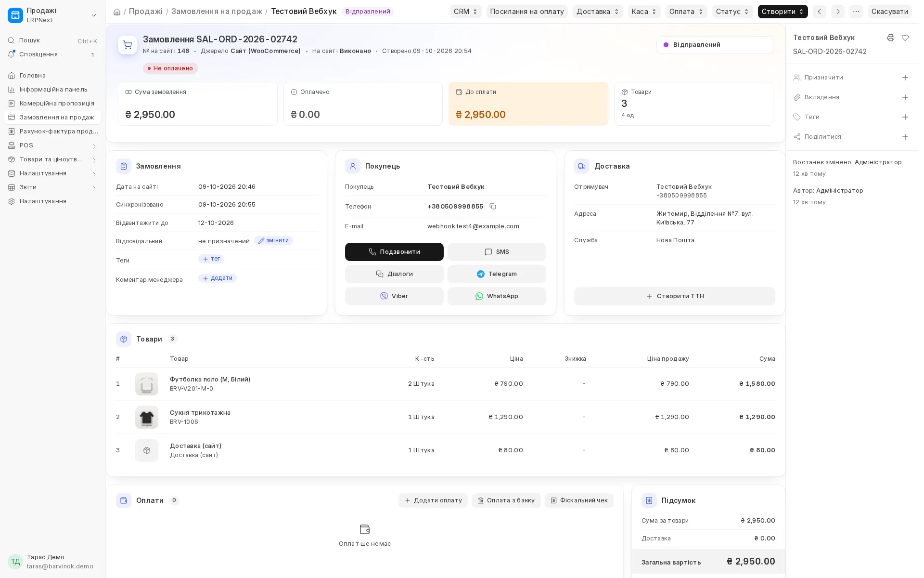Viewport: 924px width, 578px height.
Task: Message customer via Telegram
Action: pos(497,274)
